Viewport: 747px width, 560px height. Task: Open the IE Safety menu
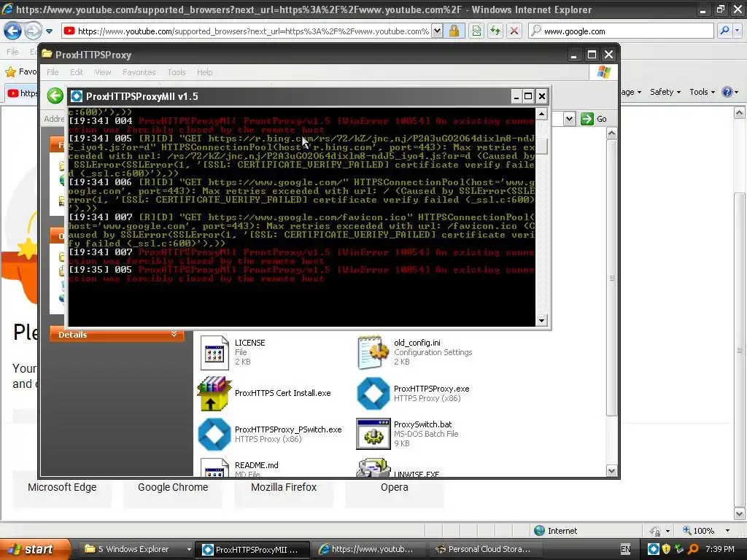point(665,92)
